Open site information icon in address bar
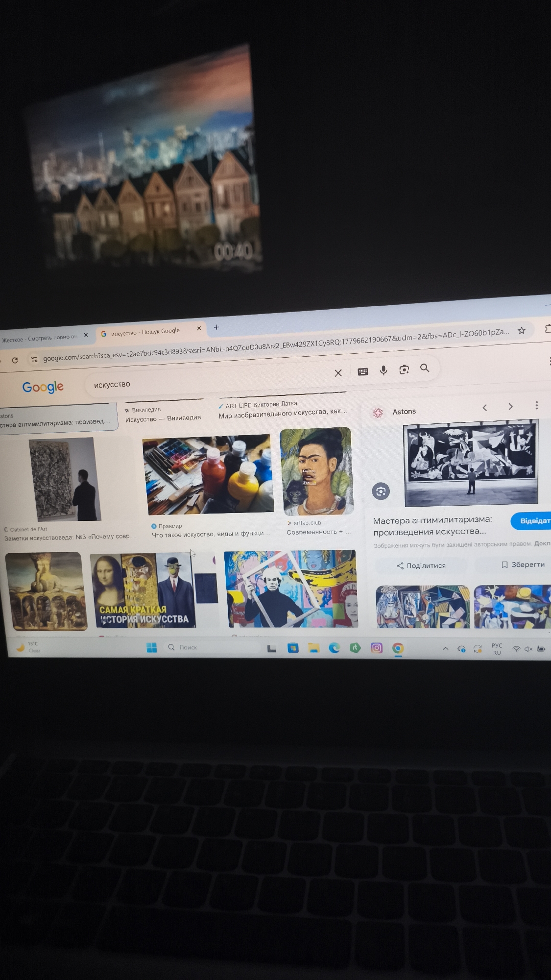The width and height of the screenshot is (551, 980). point(34,359)
